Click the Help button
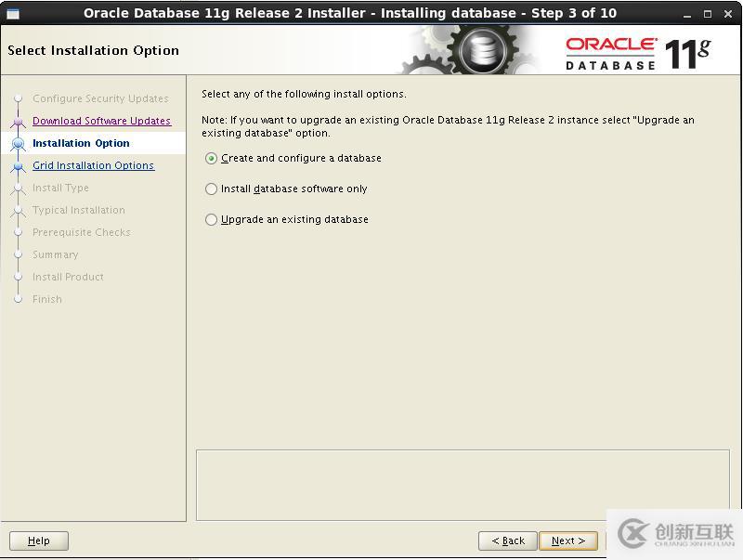Viewport: 743px width, 560px height. coord(39,540)
